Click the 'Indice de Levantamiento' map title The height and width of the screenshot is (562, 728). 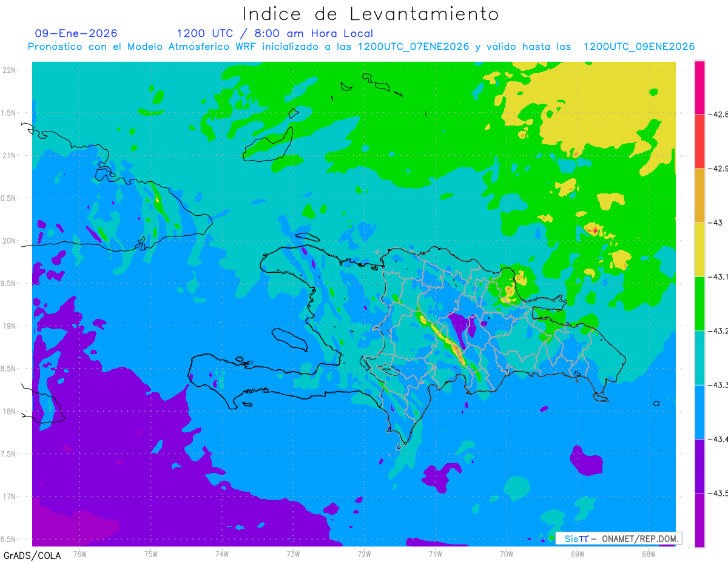[371, 13]
